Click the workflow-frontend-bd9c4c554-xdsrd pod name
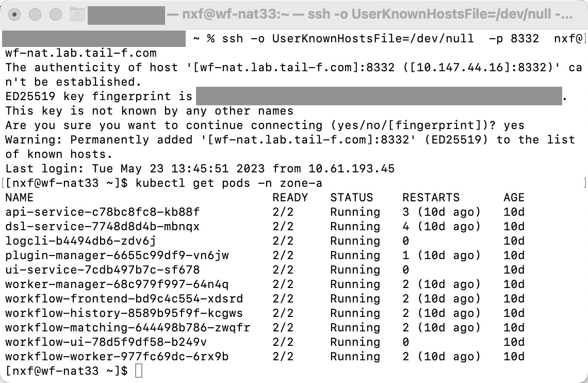Viewport: 588px width, 383px height. [124, 299]
